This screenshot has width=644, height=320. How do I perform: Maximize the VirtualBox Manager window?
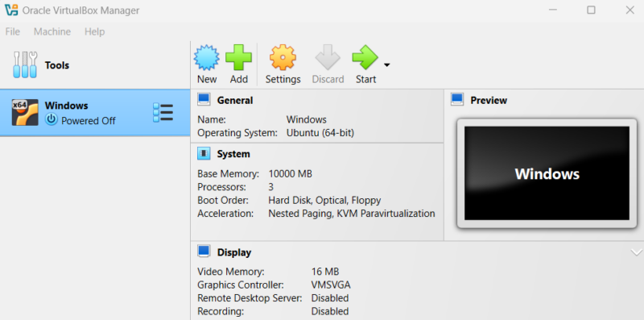[x=591, y=10]
